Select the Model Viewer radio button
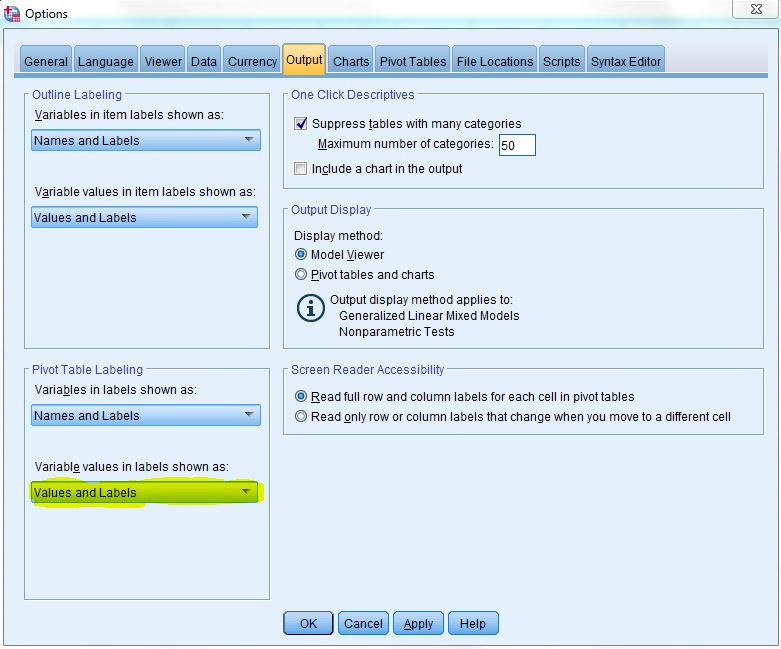781x649 pixels. pyautogui.click(x=301, y=255)
